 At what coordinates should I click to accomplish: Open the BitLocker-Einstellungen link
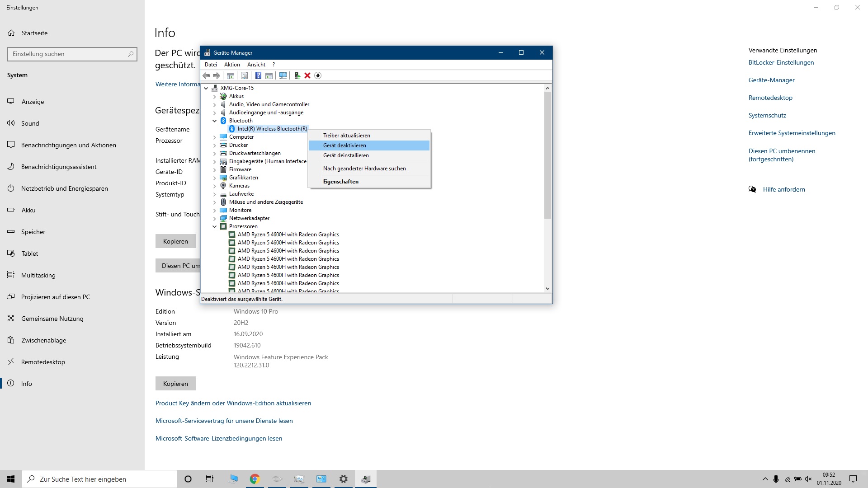point(781,62)
